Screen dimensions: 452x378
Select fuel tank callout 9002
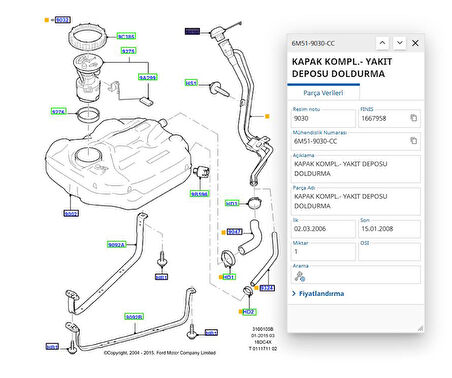tap(71, 214)
